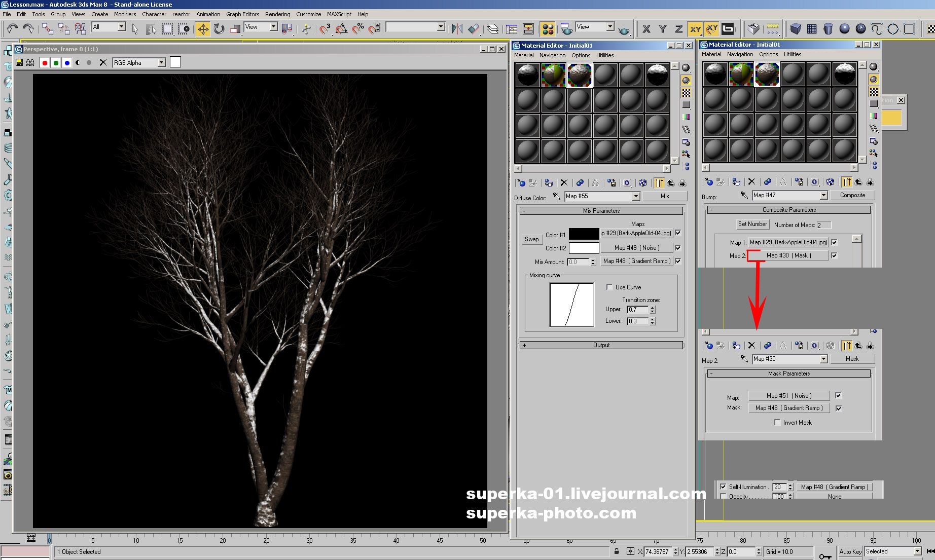This screenshot has width=935, height=560.
Task: Click the Set Number button
Action: click(x=752, y=224)
